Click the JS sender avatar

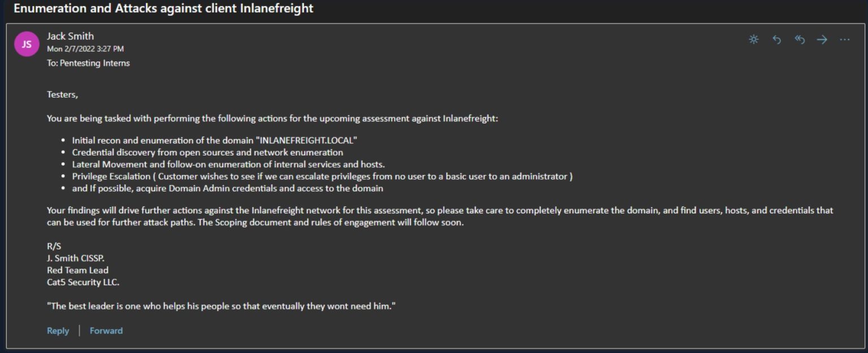[x=27, y=44]
